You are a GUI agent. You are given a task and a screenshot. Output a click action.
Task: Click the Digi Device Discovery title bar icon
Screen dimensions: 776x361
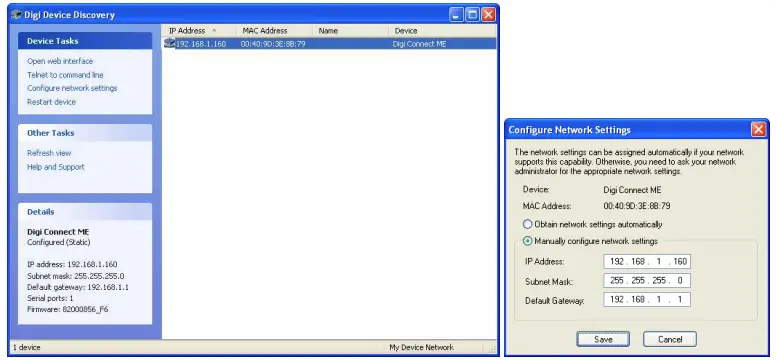pos(17,15)
